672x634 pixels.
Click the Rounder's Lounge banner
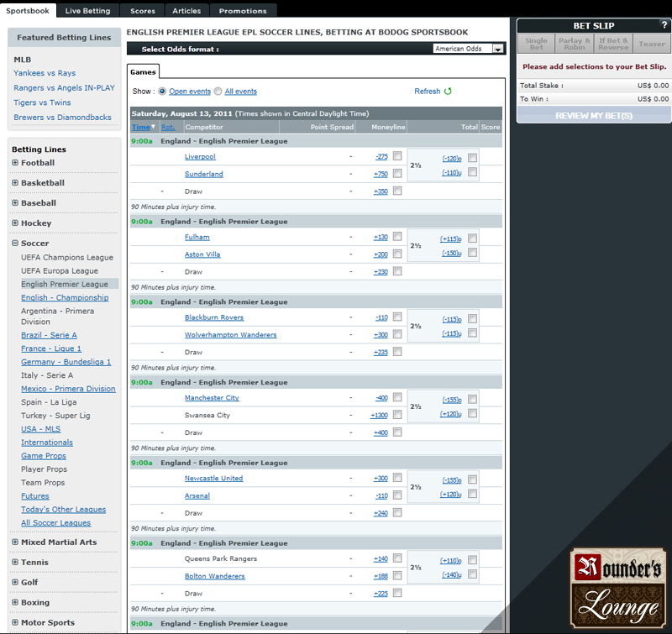(618, 588)
